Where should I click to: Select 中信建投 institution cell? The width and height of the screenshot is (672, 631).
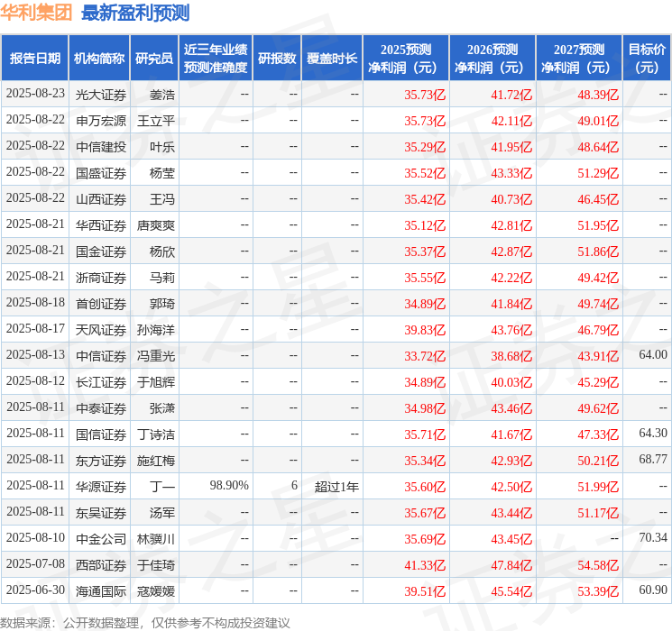click(x=101, y=147)
